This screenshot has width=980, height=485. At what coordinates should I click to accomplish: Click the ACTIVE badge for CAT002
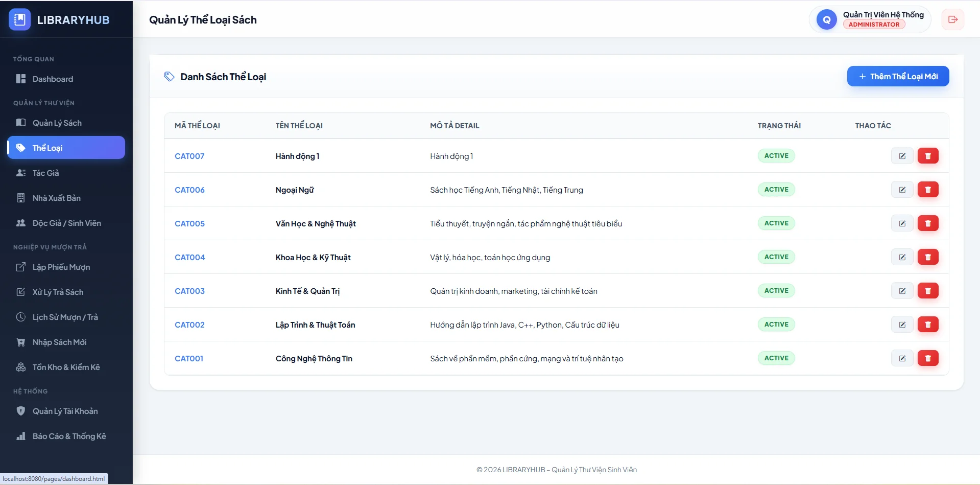click(776, 325)
